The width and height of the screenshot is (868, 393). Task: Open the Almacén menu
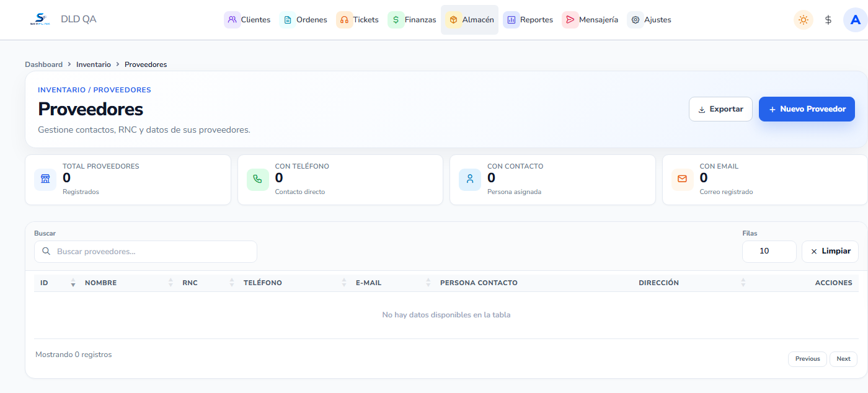469,20
